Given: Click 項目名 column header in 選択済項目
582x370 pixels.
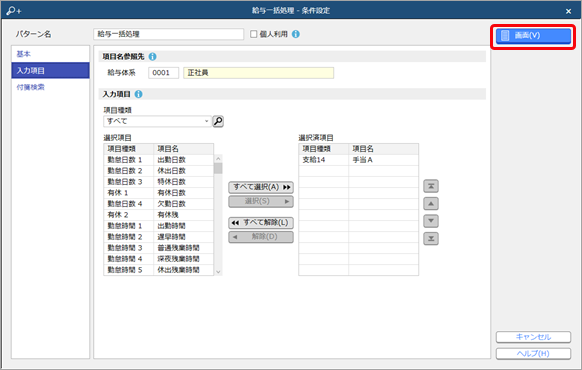Looking at the screenshot, I should pos(383,149).
